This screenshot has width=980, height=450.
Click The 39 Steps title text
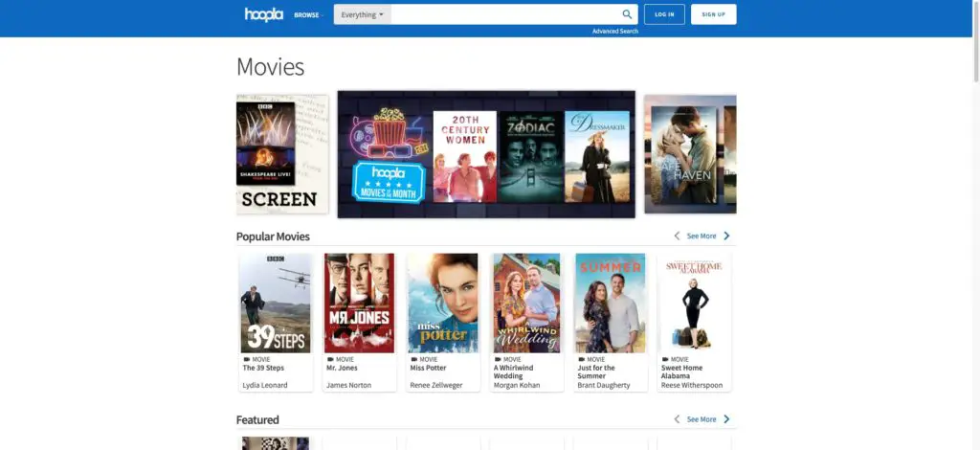tap(263, 368)
